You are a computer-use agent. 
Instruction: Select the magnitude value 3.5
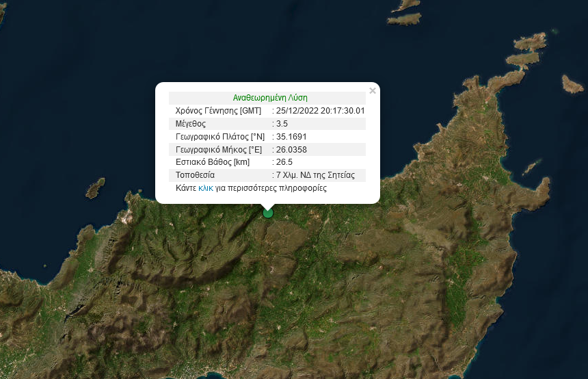(x=281, y=124)
